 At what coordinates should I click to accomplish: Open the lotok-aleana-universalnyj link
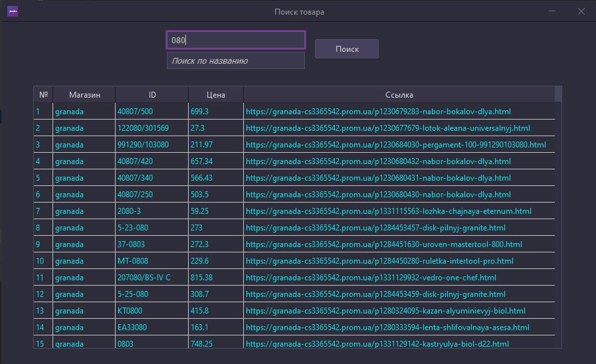click(388, 128)
